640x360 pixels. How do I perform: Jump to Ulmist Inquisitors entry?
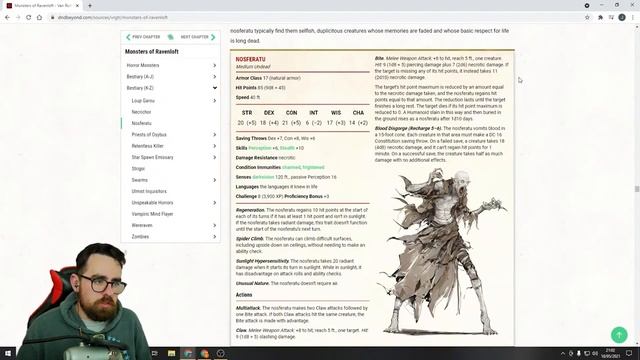coord(149,191)
